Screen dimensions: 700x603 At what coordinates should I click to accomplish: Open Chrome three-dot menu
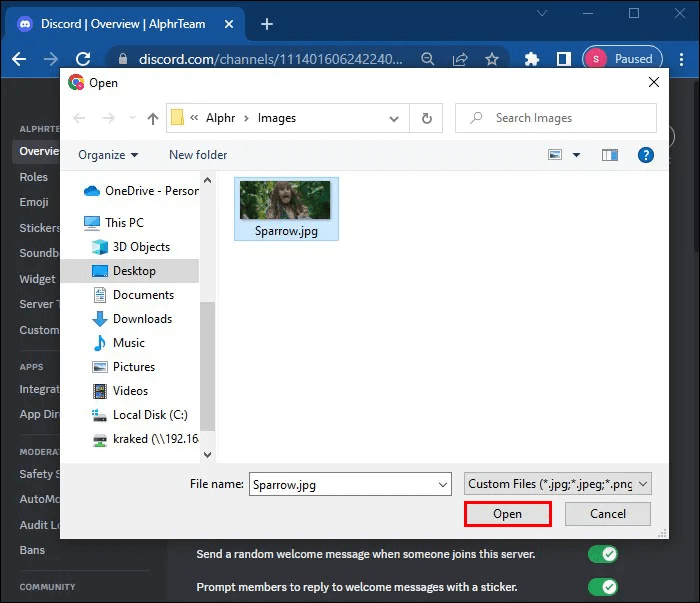point(681,59)
